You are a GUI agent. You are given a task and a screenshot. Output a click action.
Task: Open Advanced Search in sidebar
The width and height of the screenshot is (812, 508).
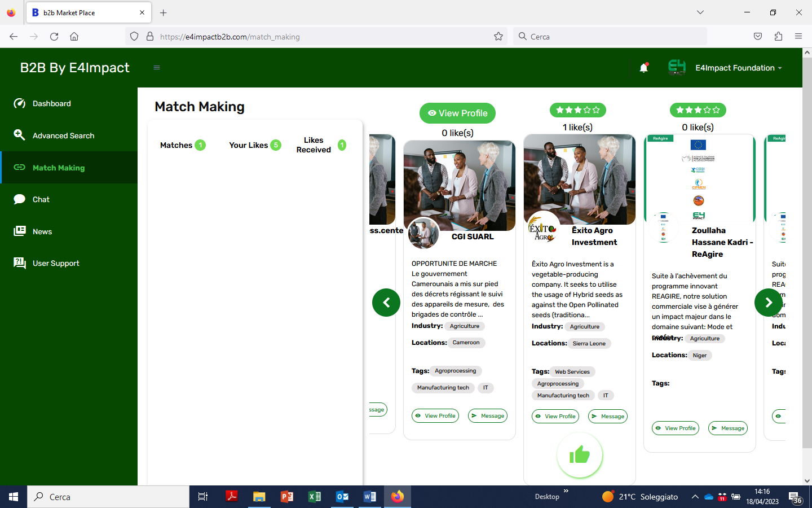[x=69, y=135]
